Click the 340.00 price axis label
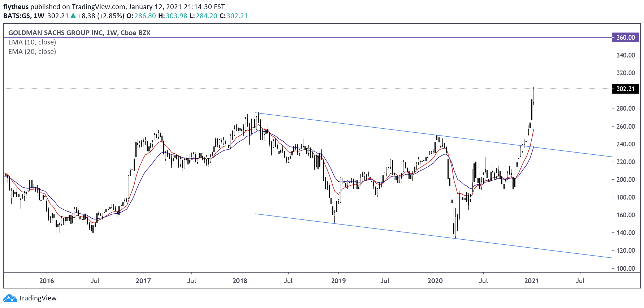The image size is (644, 308). click(626, 55)
